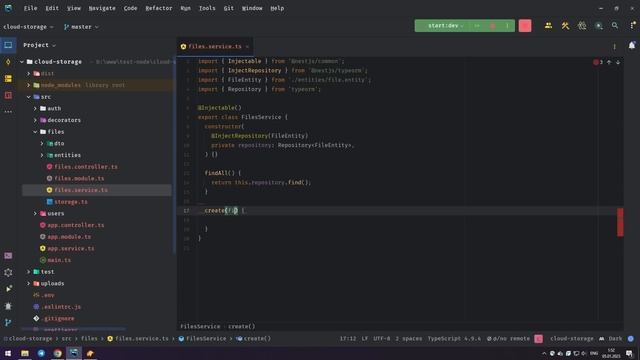
Task: Expand the decorators folder
Action: [35, 120]
